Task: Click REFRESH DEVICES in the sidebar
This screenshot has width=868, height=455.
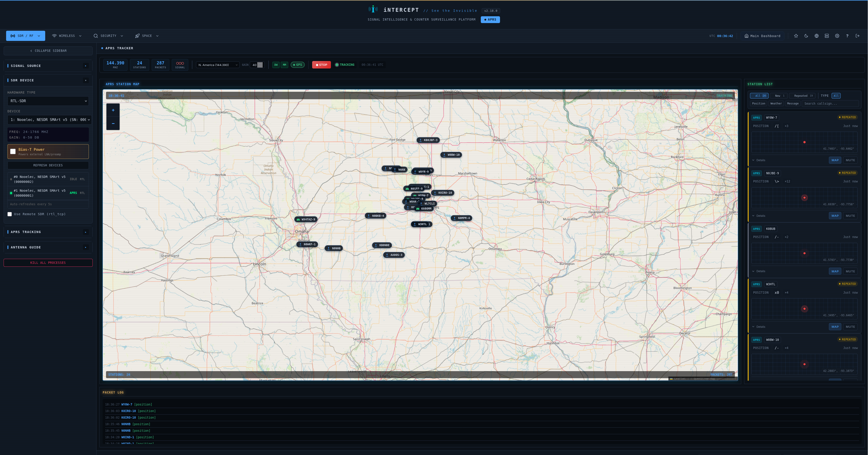Action: click(x=48, y=165)
